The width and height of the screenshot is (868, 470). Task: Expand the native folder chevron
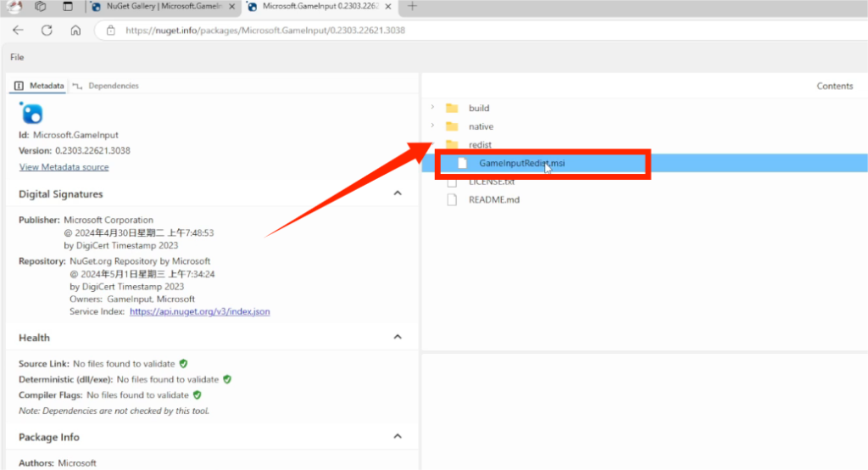[432, 126]
